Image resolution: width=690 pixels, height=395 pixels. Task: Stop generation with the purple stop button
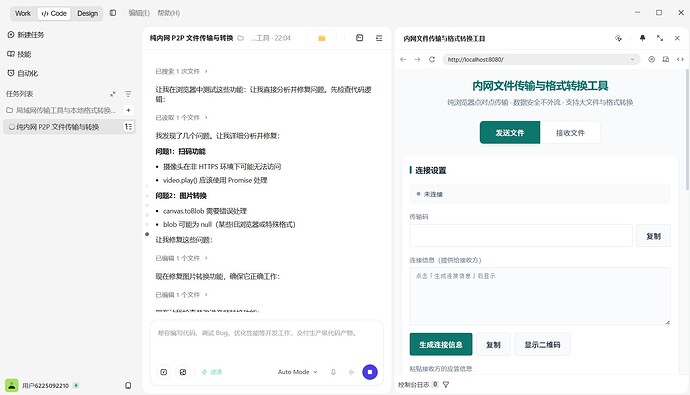coord(370,372)
